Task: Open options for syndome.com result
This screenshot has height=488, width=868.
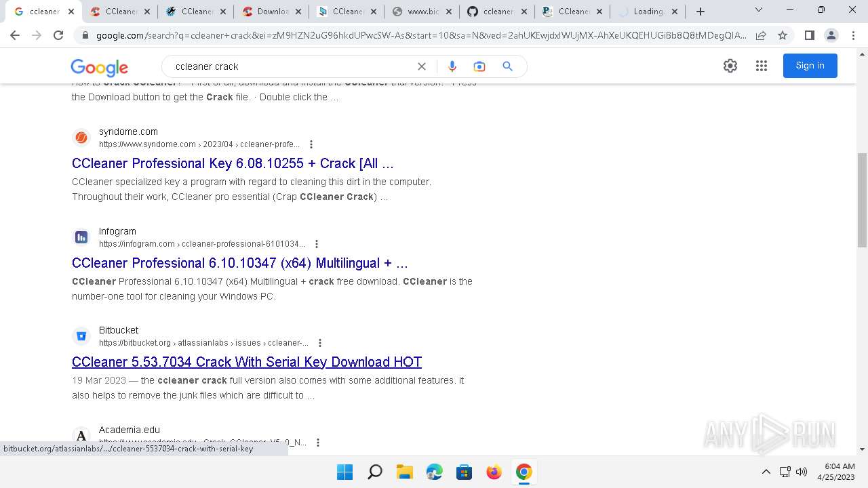Action: [311, 144]
